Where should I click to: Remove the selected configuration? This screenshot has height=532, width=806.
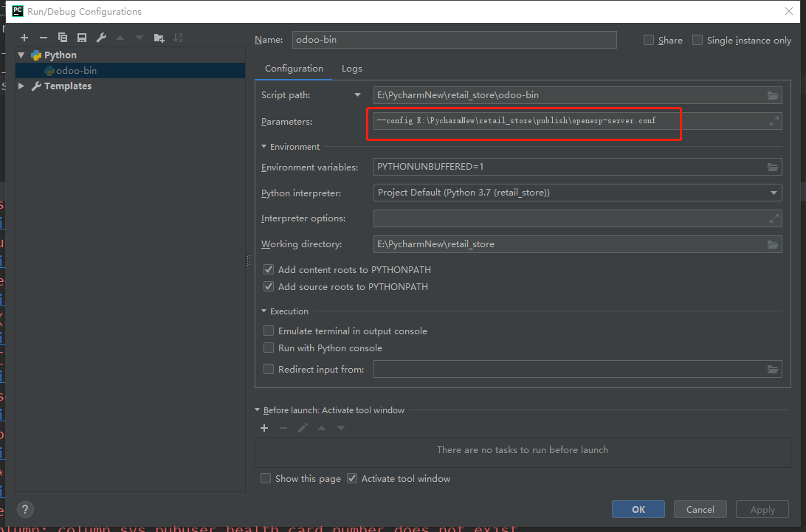click(43, 38)
